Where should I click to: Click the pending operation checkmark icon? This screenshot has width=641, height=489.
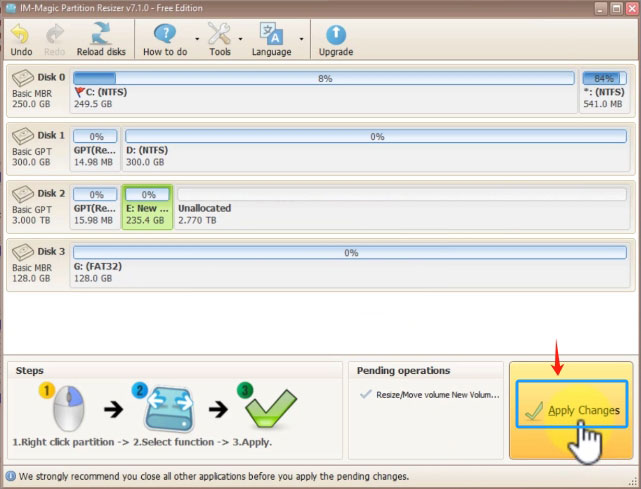click(x=365, y=394)
